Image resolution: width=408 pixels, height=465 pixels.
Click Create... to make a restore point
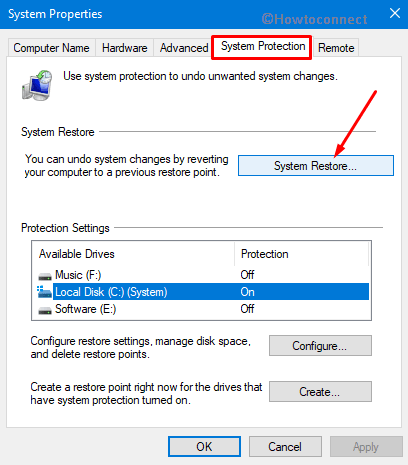coord(320,392)
